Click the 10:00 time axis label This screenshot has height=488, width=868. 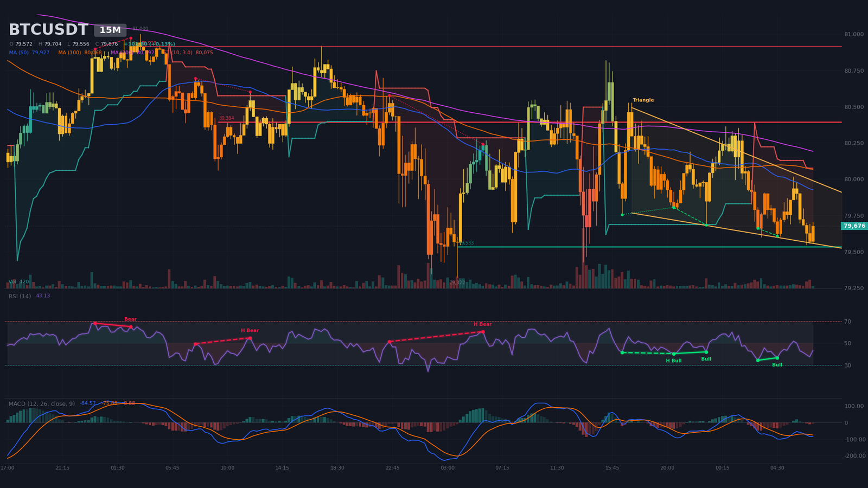coord(227,468)
